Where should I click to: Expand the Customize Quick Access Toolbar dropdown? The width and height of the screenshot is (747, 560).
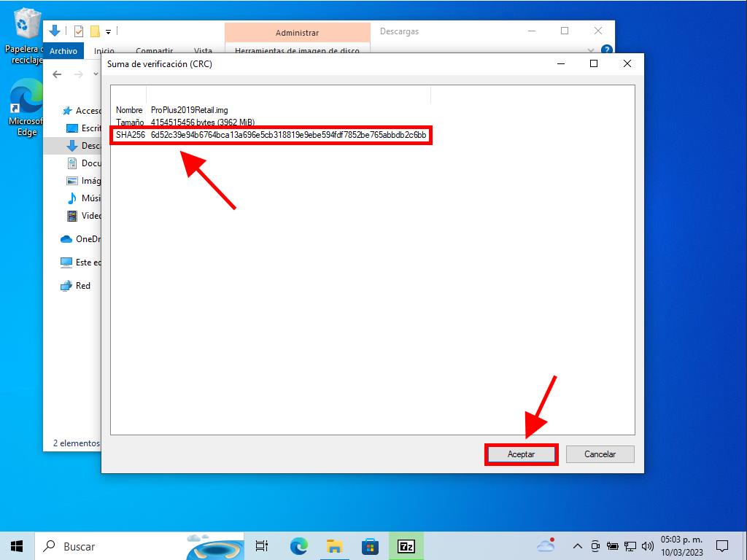click(108, 31)
